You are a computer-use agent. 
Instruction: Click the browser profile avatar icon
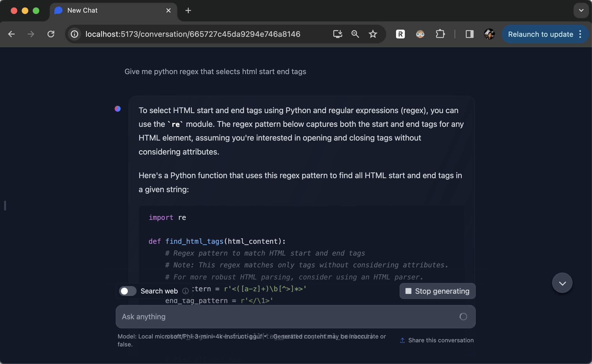click(x=489, y=34)
